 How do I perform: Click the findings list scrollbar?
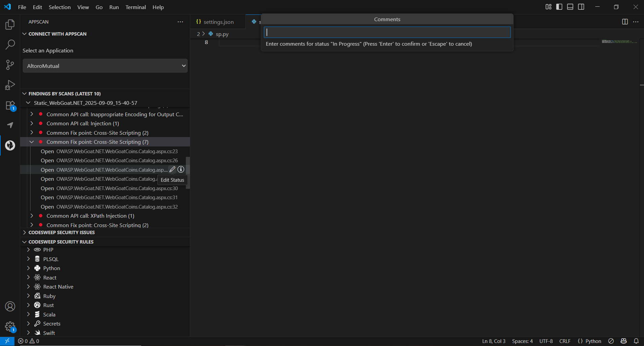pos(188,173)
